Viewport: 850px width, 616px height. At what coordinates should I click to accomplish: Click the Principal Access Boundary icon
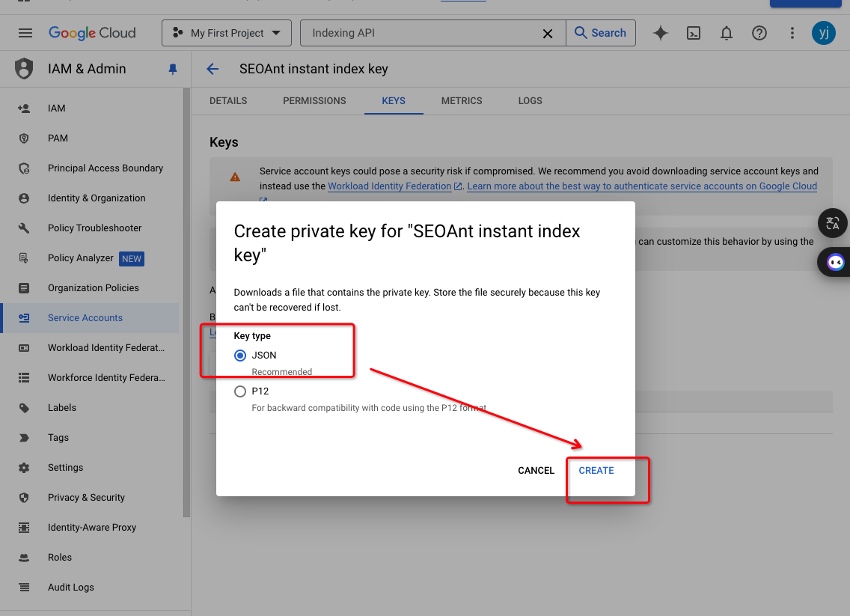coord(24,168)
